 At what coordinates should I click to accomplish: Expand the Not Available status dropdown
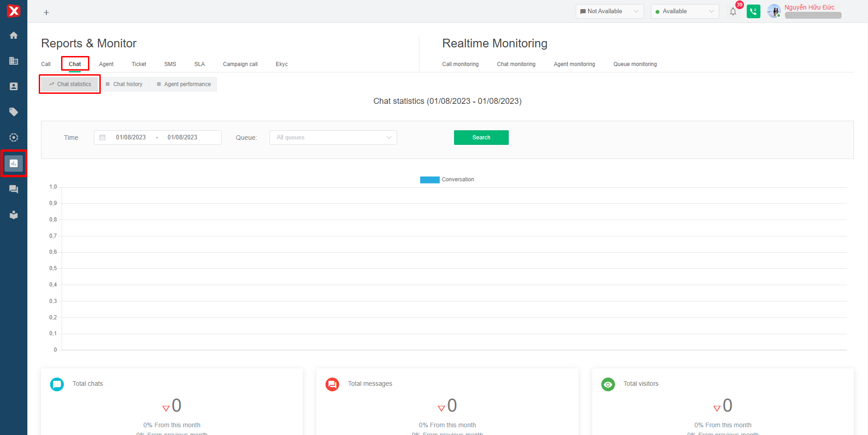point(610,11)
